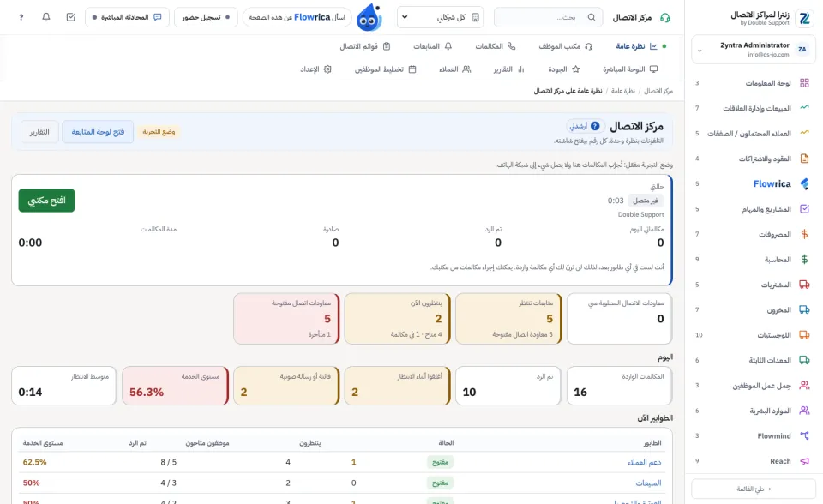
Task: Click the Zyntra logo icon in the sidebar
Action: [804, 18]
